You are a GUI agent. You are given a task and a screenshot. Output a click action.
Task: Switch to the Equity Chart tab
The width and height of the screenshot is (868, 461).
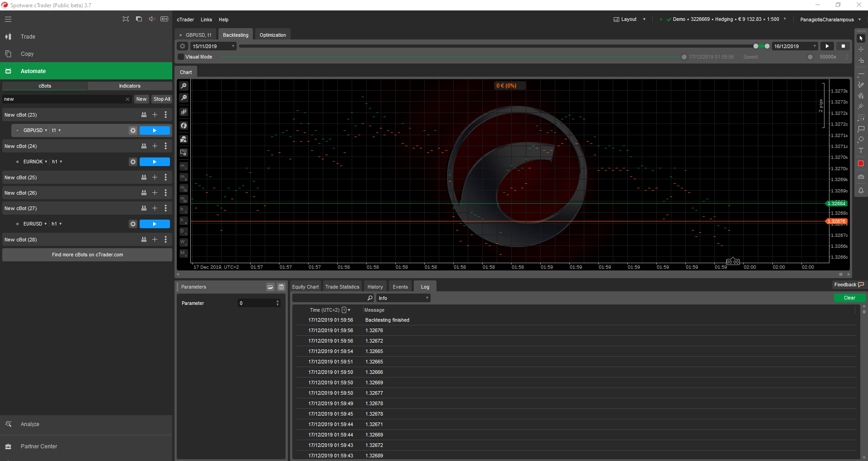click(305, 287)
